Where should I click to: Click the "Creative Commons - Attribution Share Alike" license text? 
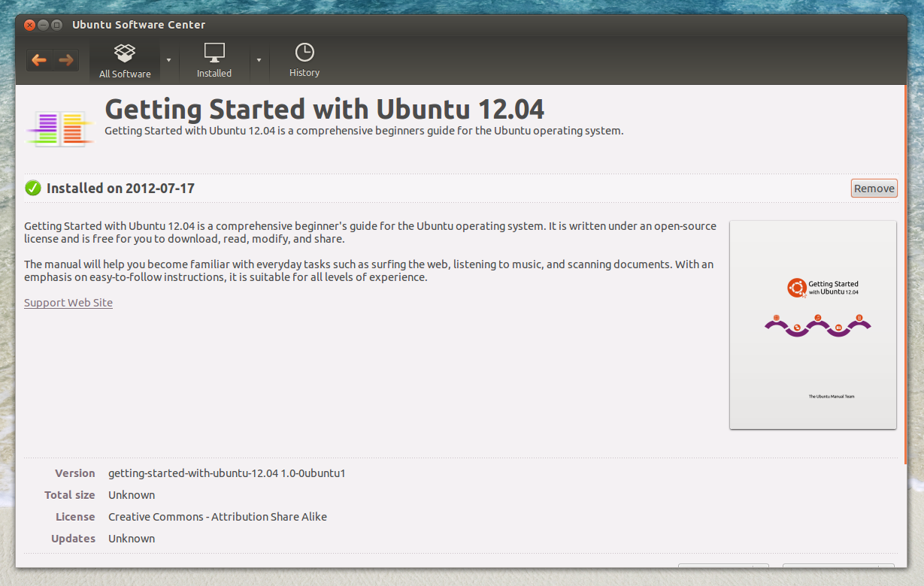pos(217,517)
